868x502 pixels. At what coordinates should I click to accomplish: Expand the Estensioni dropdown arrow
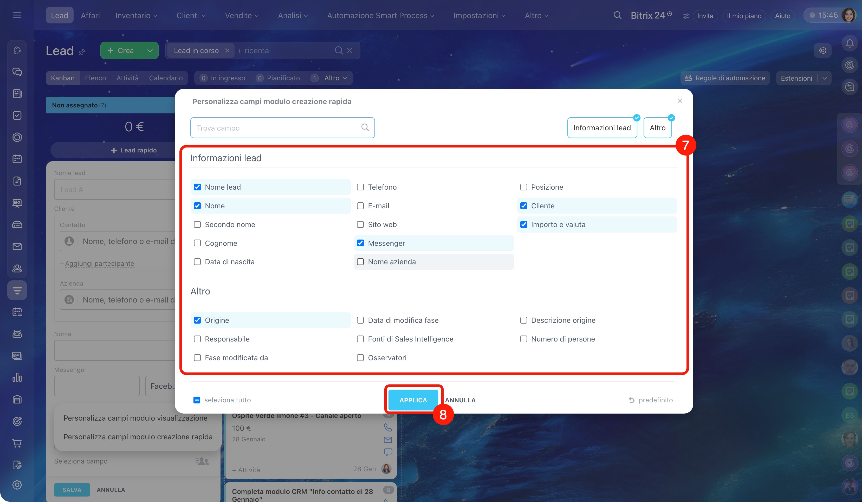point(825,78)
